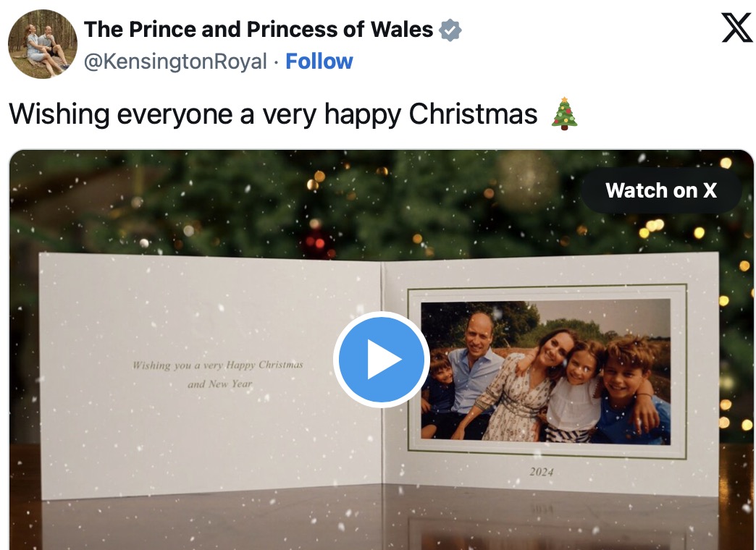Click the Christmas tree emoji in the tweet
The width and height of the screenshot is (756, 550).
click(x=565, y=114)
